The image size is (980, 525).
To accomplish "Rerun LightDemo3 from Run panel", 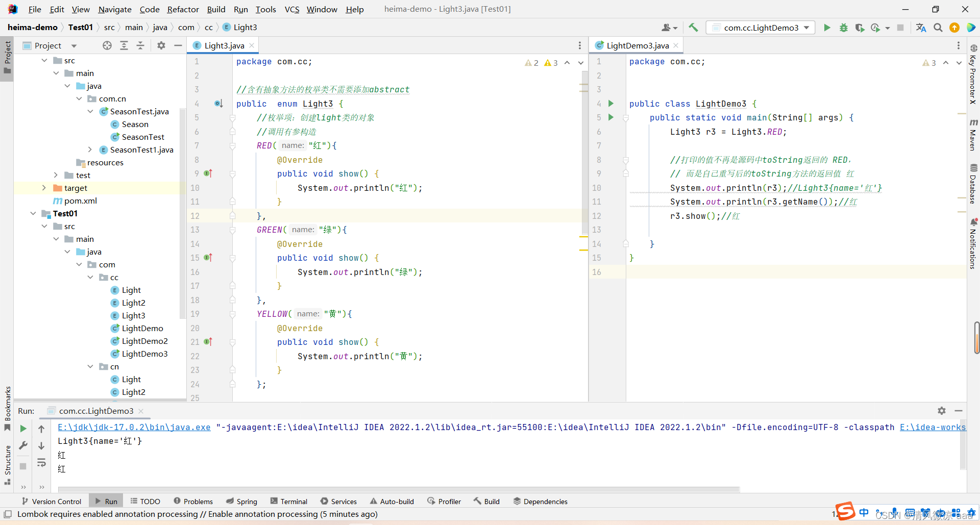I will (23, 429).
